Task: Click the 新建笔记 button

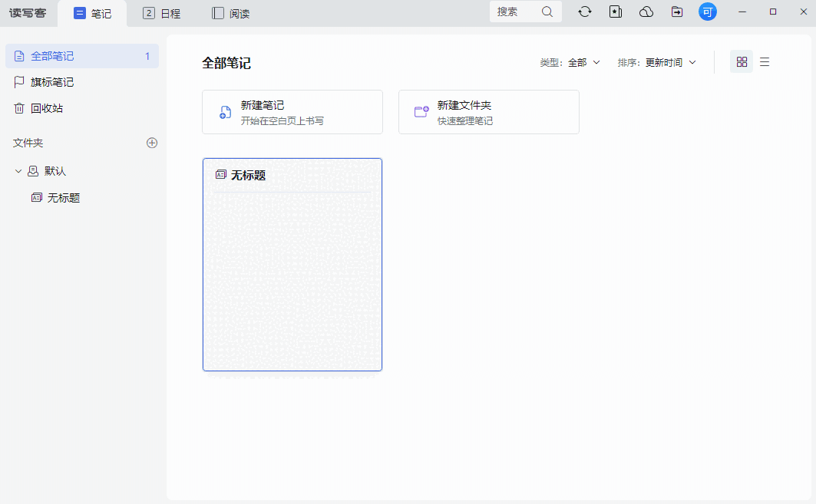Action: pos(292,111)
